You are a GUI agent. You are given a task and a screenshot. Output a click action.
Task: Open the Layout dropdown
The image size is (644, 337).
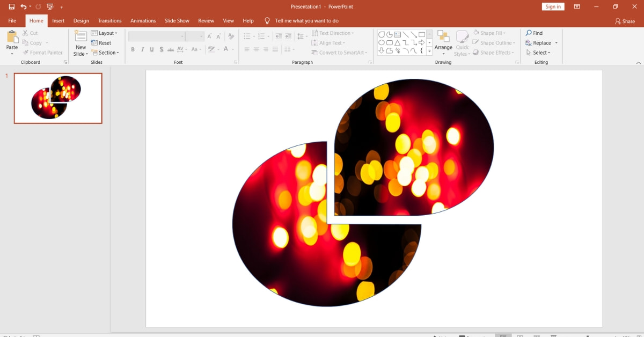pyautogui.click(x=104, y=33)
